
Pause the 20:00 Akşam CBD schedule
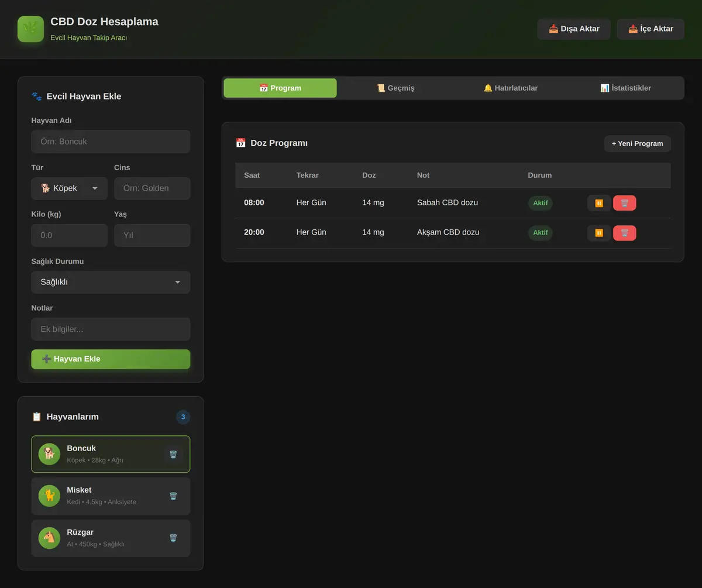(x=599, y=233)
